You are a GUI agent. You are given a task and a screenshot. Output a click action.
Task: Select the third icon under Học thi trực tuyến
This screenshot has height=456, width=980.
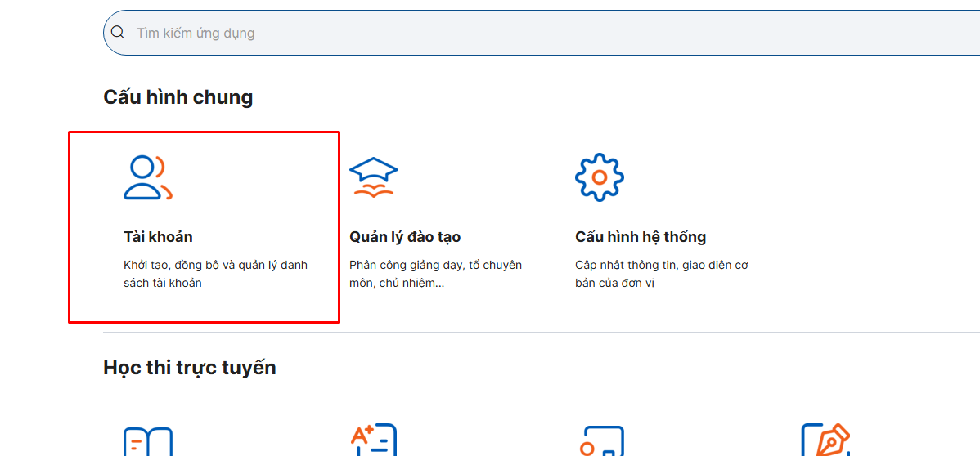(x=600, y=441)
